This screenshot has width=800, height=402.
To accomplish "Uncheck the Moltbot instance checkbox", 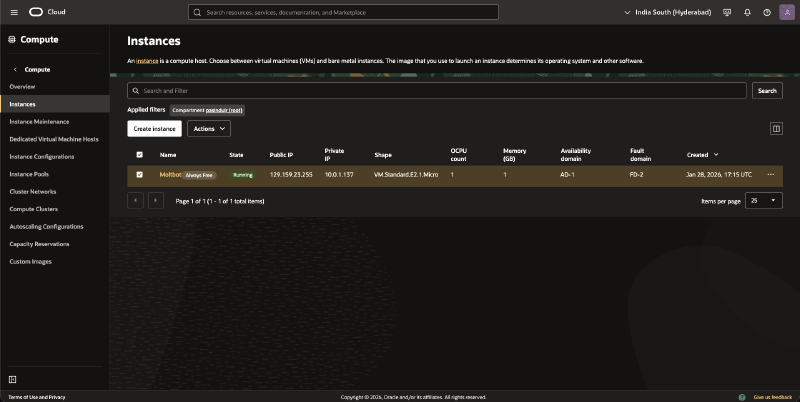I will 139,174.
